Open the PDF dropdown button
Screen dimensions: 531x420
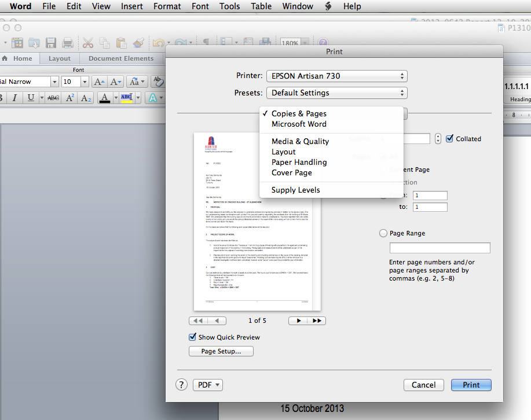click(208, 385)
